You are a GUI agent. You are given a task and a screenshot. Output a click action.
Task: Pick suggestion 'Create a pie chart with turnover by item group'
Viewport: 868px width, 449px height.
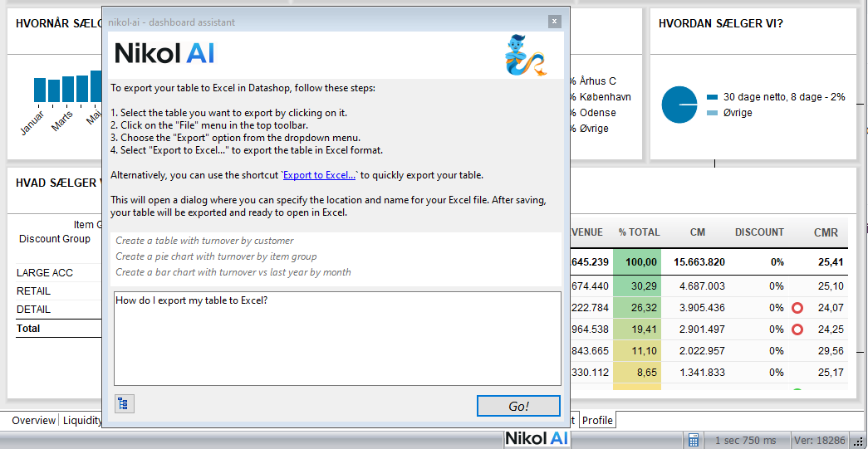pos(216,256)
